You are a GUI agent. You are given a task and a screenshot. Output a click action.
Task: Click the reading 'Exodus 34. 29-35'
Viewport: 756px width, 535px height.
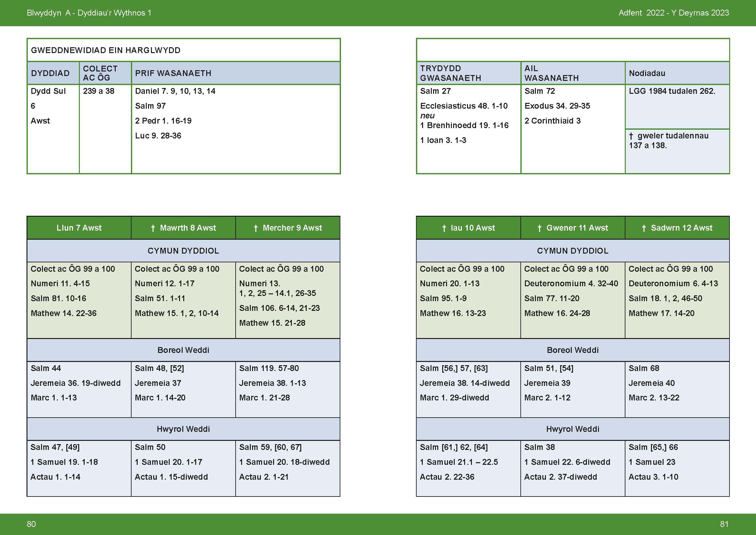(557, 106)
